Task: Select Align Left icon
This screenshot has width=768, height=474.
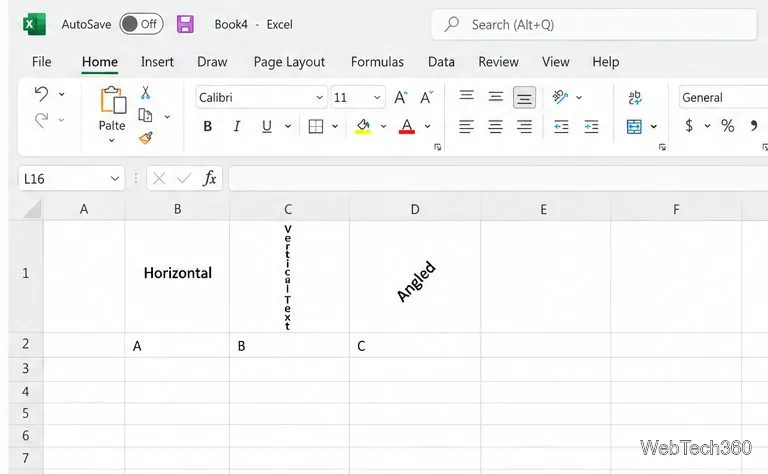Action: click(466, 127)
